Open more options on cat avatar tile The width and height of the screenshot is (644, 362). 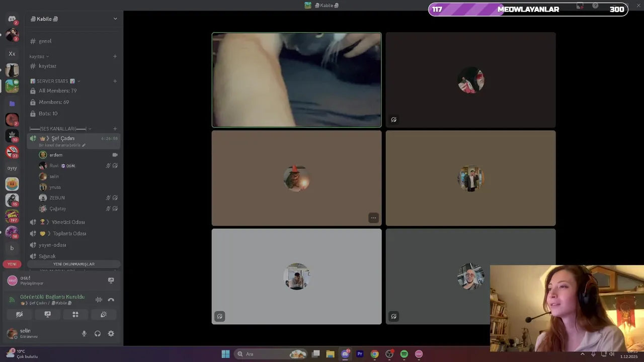click(373, 218)
